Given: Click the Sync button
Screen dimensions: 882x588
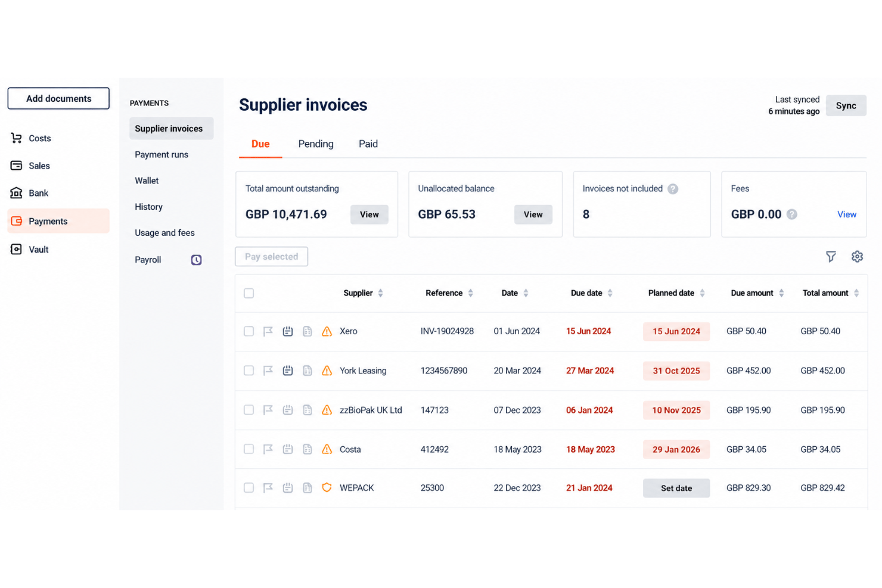Looking at the screenshot, I should pos(846,105).
